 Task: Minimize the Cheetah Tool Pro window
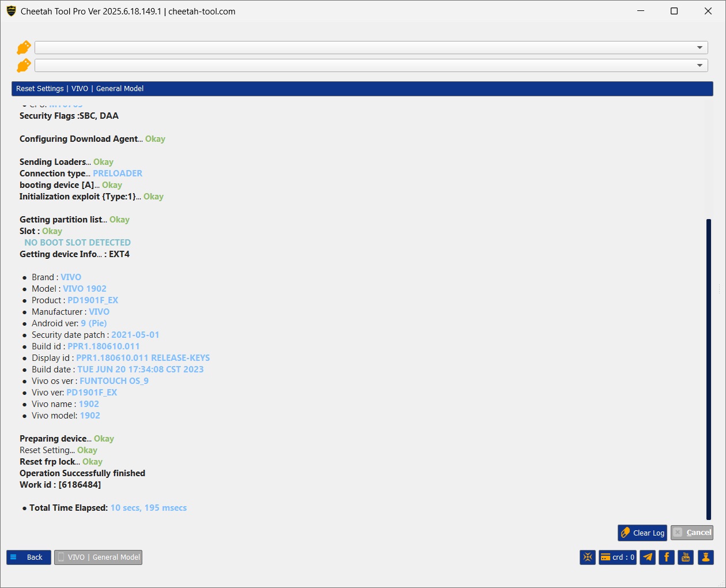(641, 11)
